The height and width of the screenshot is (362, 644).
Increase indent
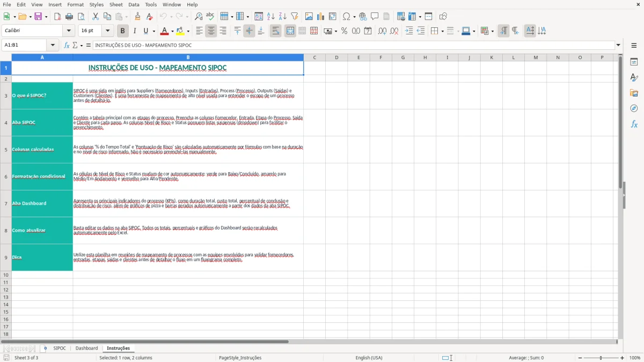[409, 31]
